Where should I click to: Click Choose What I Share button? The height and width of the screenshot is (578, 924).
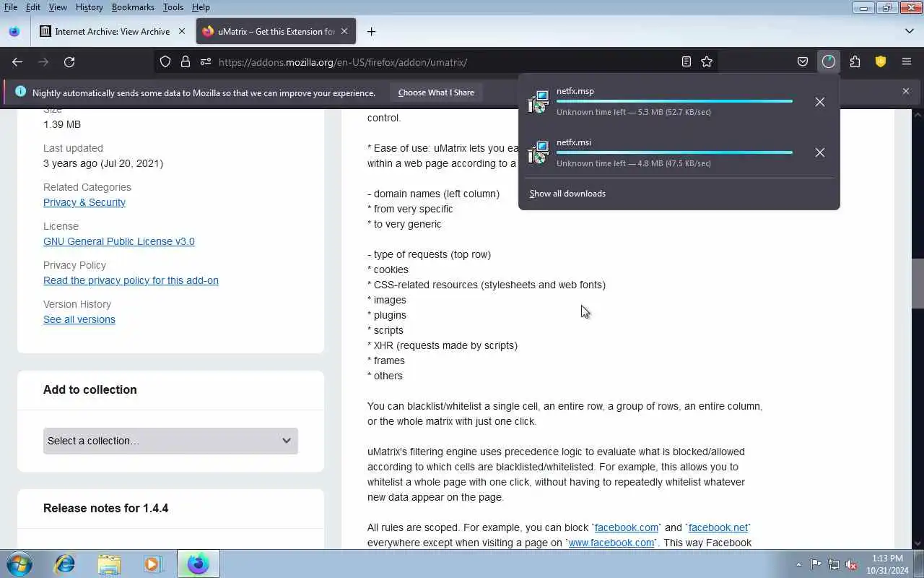436,92
